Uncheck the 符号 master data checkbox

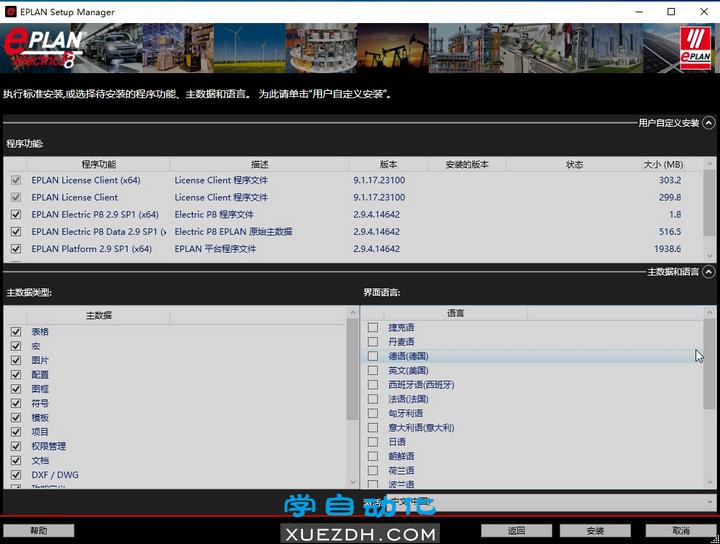pyautogui.click(x=16, y=403)
